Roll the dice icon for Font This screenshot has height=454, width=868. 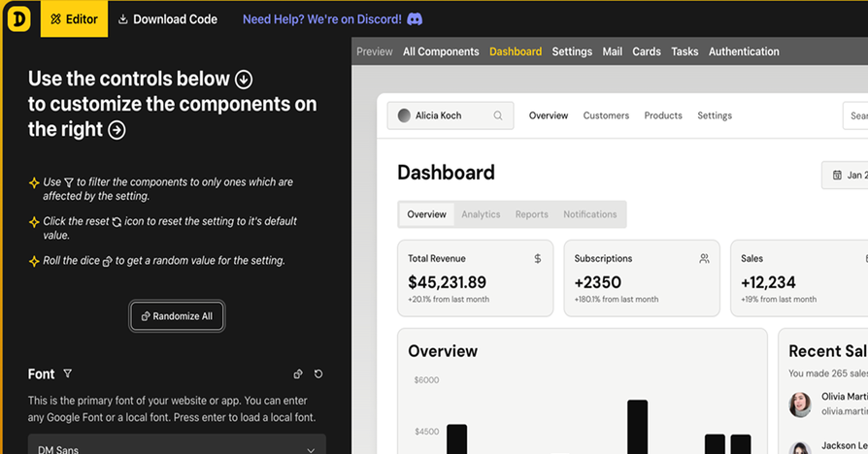(x=298, y=374)
